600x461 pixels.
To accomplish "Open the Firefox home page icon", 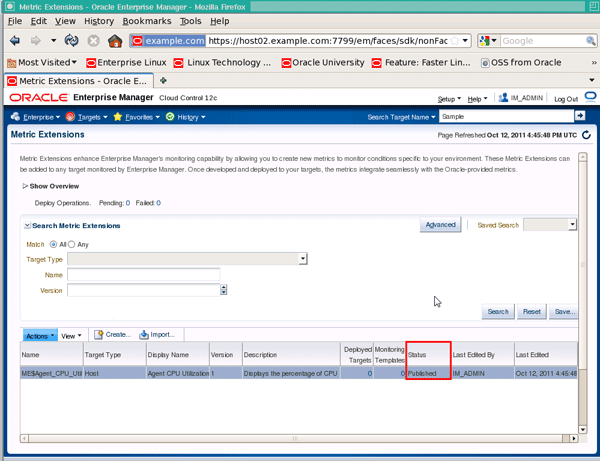I will (x=115, y=41).
